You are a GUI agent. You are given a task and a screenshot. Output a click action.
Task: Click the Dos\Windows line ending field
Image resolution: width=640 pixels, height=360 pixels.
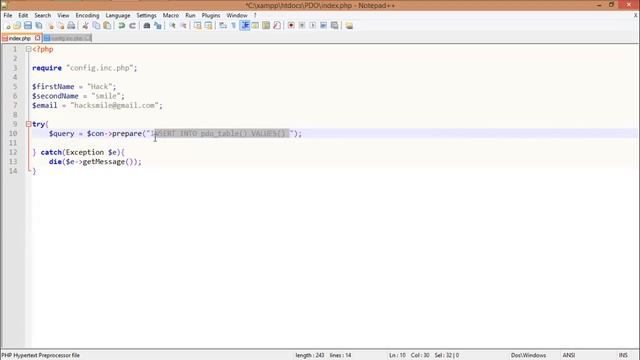[x=528, y=355]
